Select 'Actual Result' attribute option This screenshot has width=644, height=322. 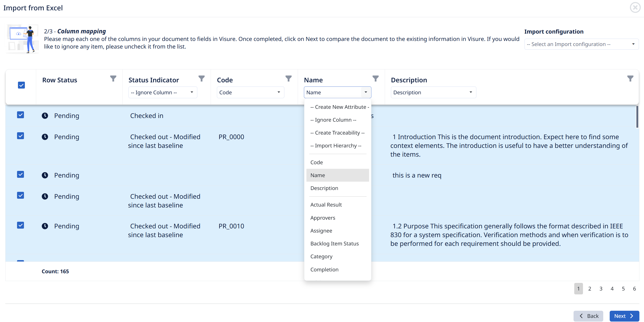338,205
